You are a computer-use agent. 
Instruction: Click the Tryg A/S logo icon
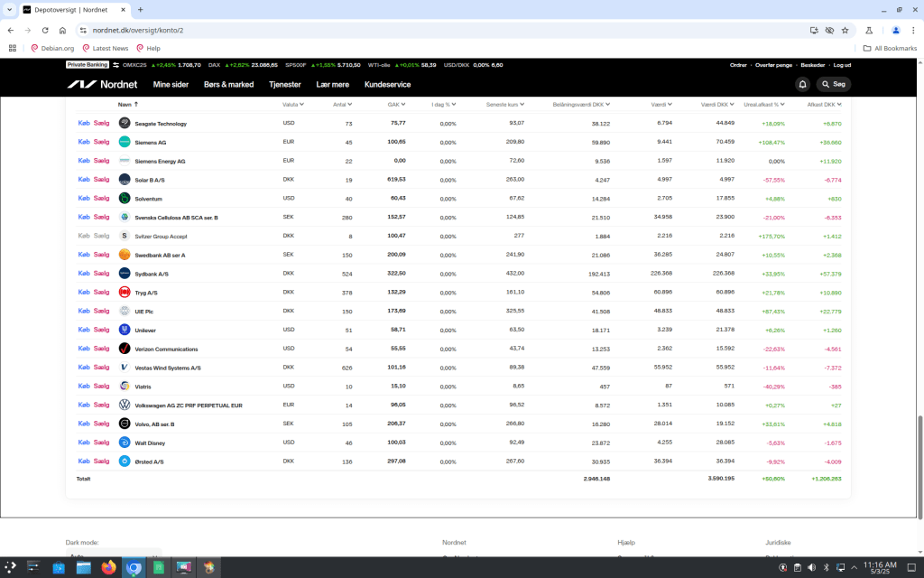(x=125, y=293)
